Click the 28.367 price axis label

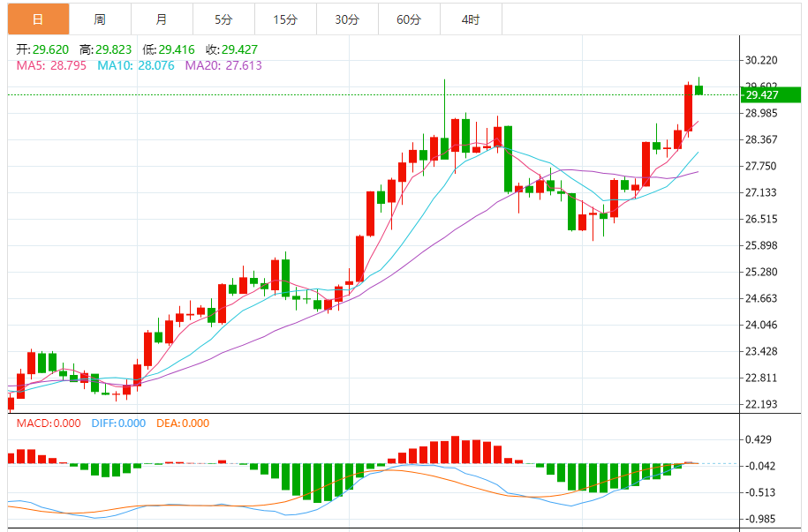click(x=761, y=140)
